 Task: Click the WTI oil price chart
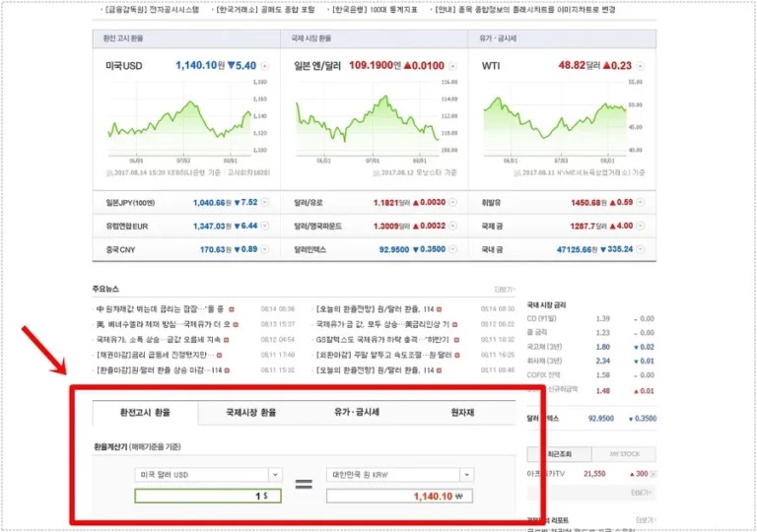563,121
